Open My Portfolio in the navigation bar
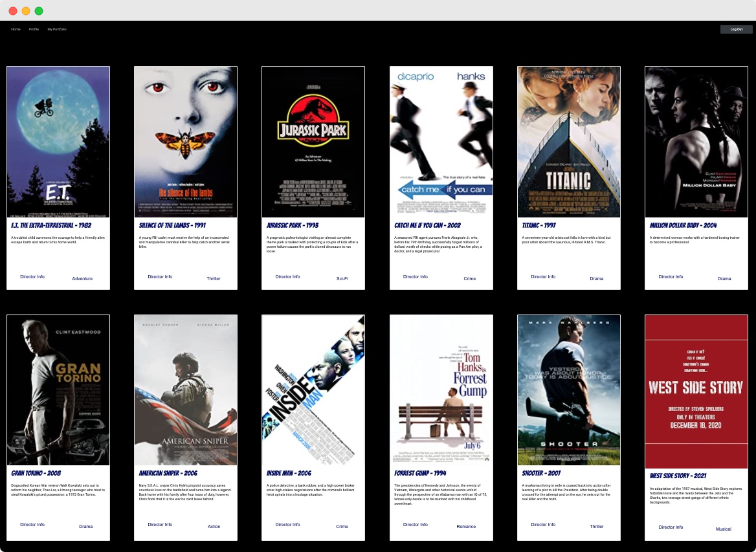 [57, 29]
